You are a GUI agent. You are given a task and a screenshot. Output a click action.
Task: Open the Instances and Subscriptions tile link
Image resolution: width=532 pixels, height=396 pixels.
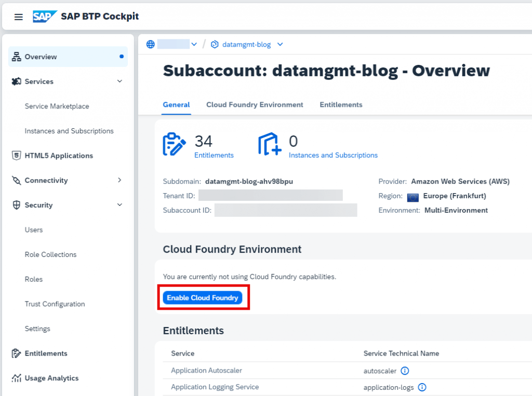(x=333, y=155)
